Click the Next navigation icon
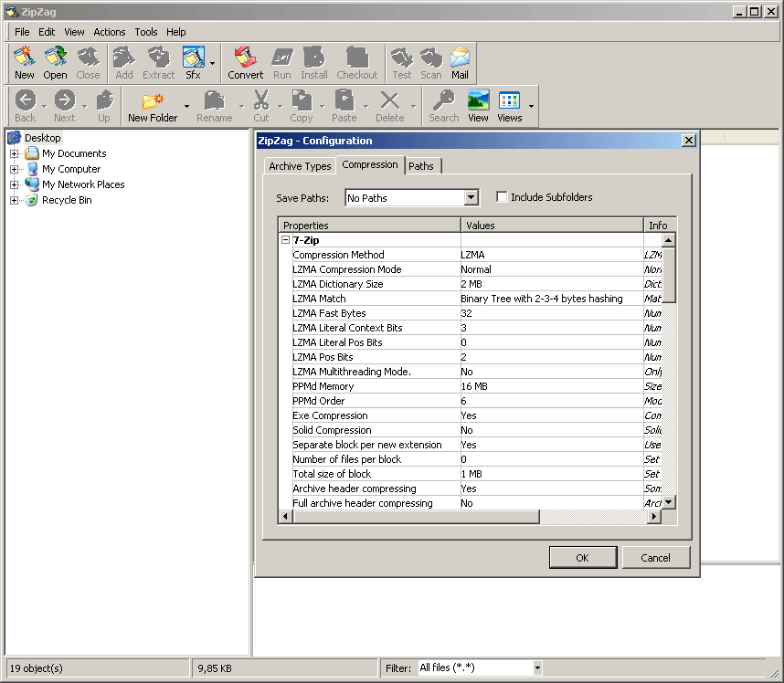 (x=65, y=106)
